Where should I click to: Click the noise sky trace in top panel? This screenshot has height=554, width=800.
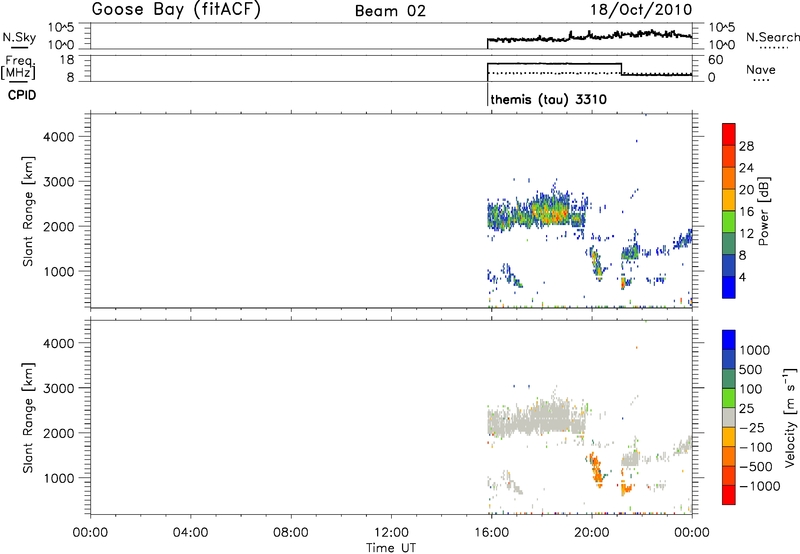[x=589, y=36]
